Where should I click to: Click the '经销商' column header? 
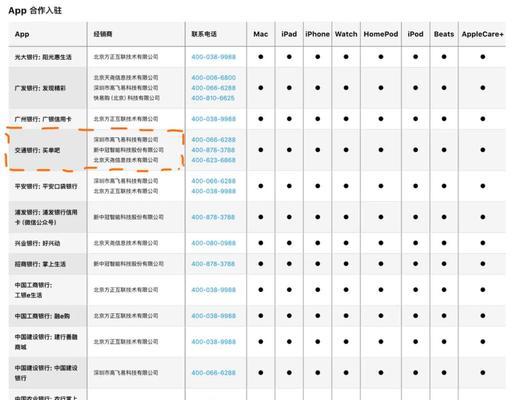coord(103,34)
